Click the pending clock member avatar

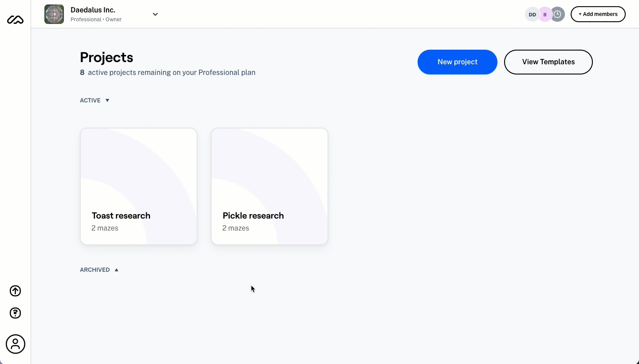[x=558, y=14]
